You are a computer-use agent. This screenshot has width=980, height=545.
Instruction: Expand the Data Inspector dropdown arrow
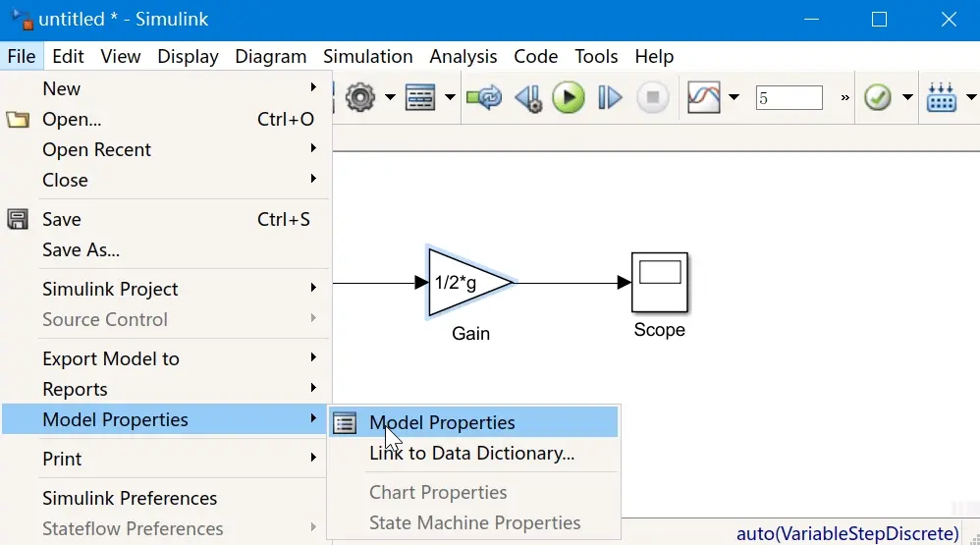[x=734, y=97]
